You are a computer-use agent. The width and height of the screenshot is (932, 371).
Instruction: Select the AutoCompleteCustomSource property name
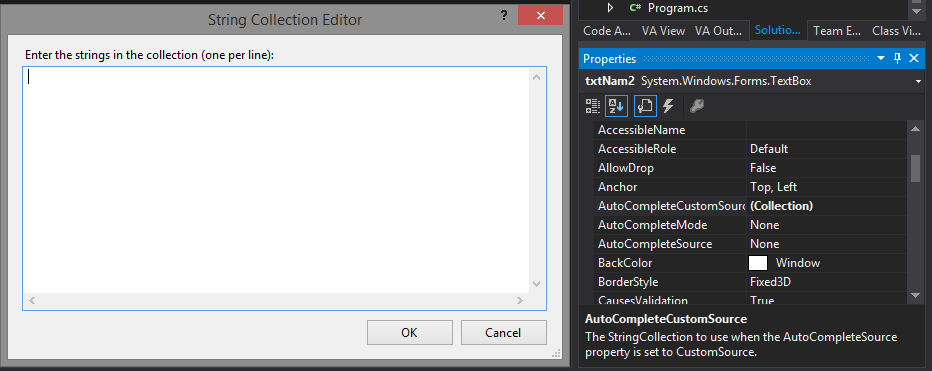coord(672,206)
